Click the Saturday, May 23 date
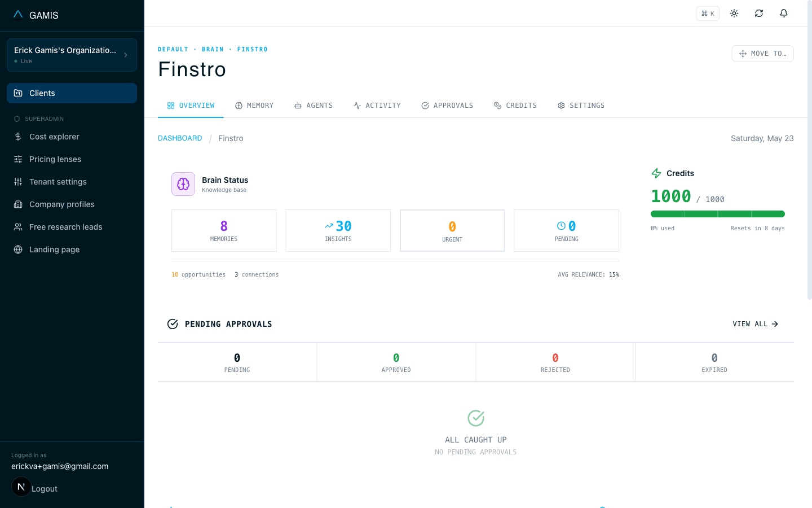Screen dimensions: 812x508 pyautogui.click(x=762, y=138)
